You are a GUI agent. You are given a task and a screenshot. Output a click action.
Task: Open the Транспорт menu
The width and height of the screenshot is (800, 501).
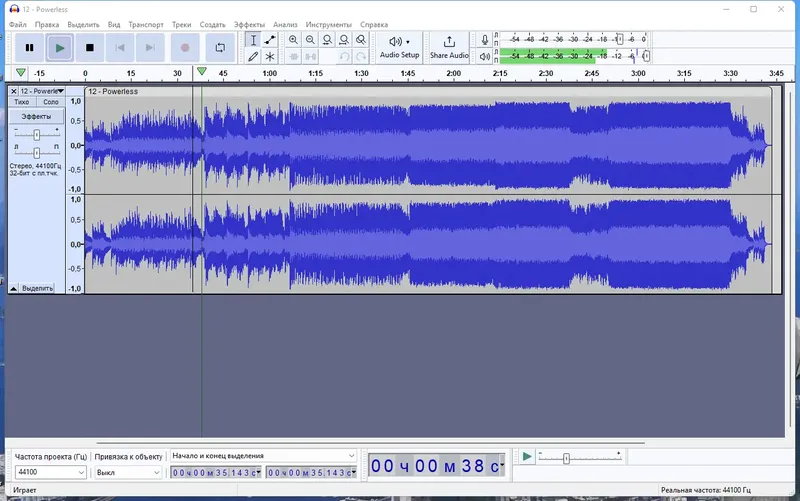[x=146, y=24]
